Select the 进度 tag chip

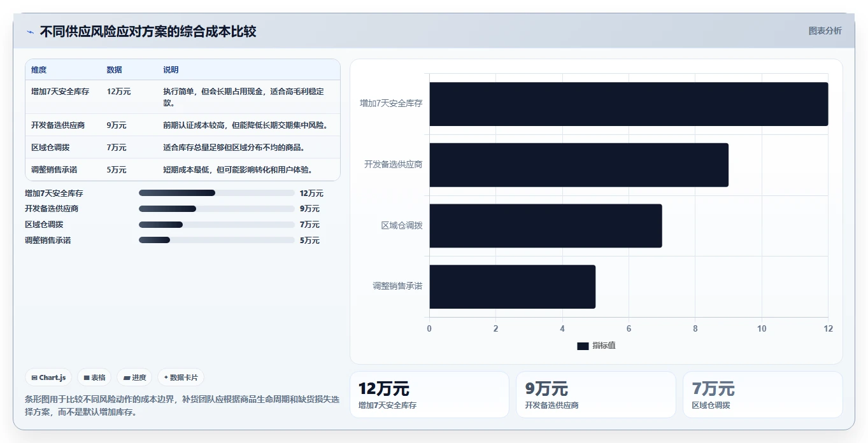coord(134,377)
